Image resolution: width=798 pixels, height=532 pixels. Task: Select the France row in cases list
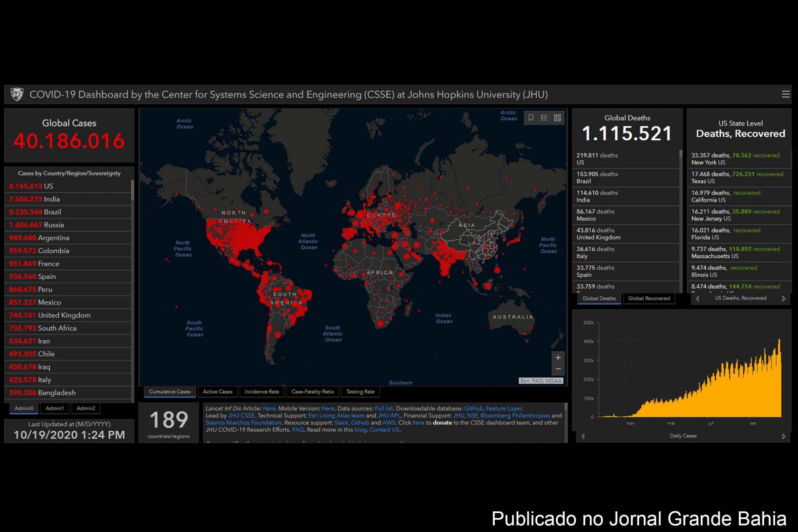click(x=68, y=263)
